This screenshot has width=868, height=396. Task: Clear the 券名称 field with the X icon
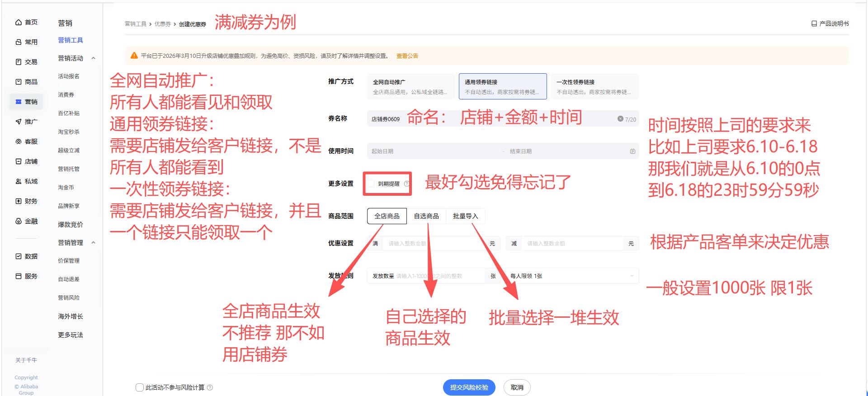click(620, 119)
